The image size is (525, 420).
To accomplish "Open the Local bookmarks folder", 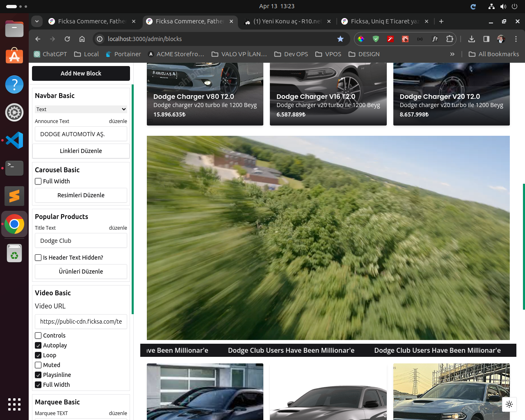I will [86, 54].
